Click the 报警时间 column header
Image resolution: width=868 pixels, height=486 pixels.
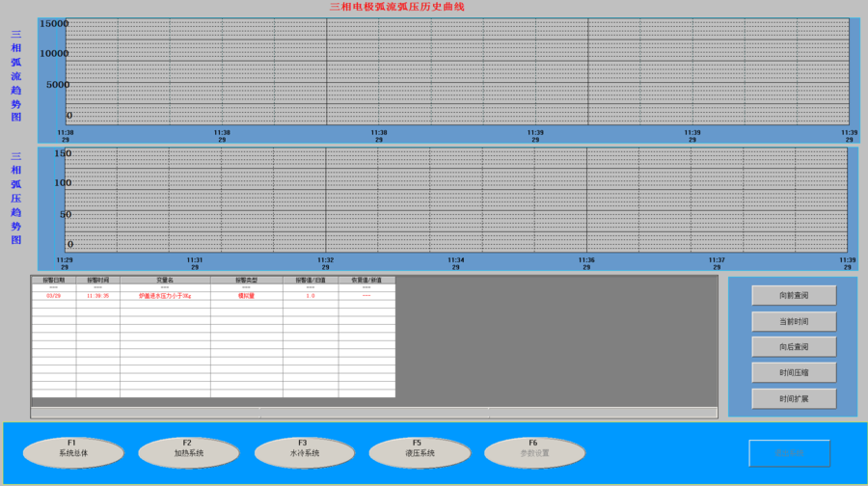click(x=98, y=281)
